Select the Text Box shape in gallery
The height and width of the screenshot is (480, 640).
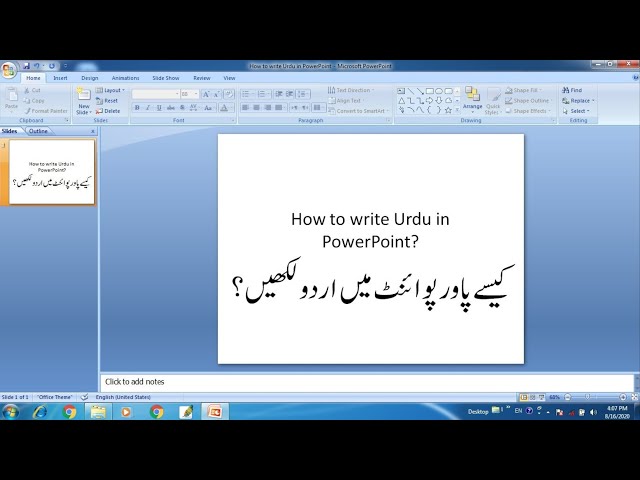click(401, 91)
